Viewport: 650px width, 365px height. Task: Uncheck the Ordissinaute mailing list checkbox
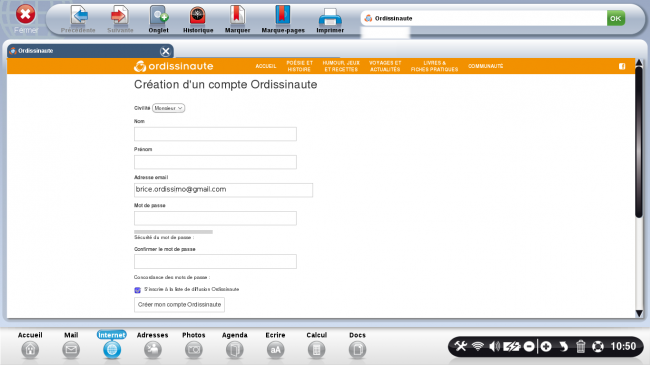click(x=138, y=290)
